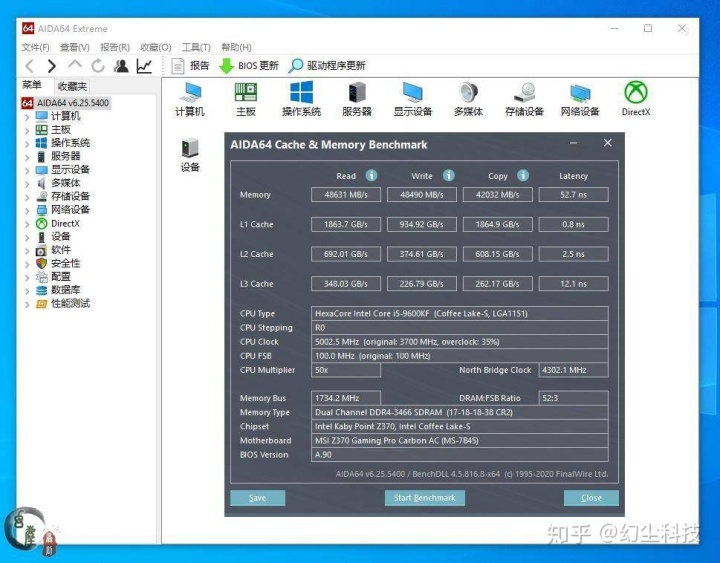
Task: Go back with the left arrow toolbar icon
Action: coord(30,66)
